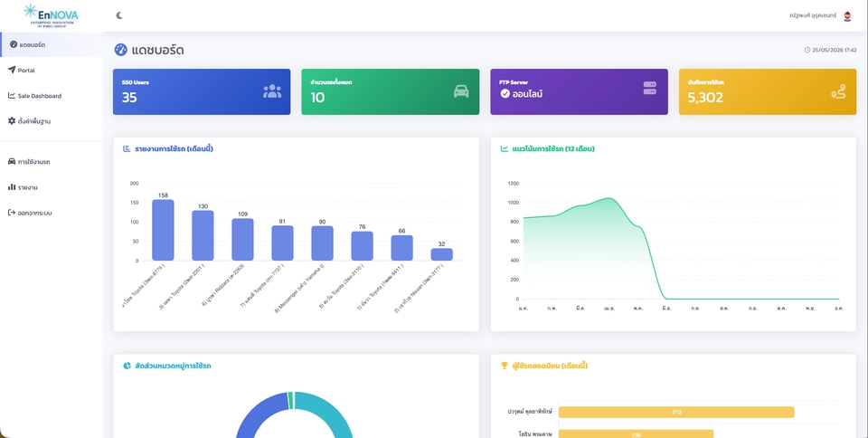Click the yellow bar showing 210
Screen dimensions: 868x438
click(676, 412)
